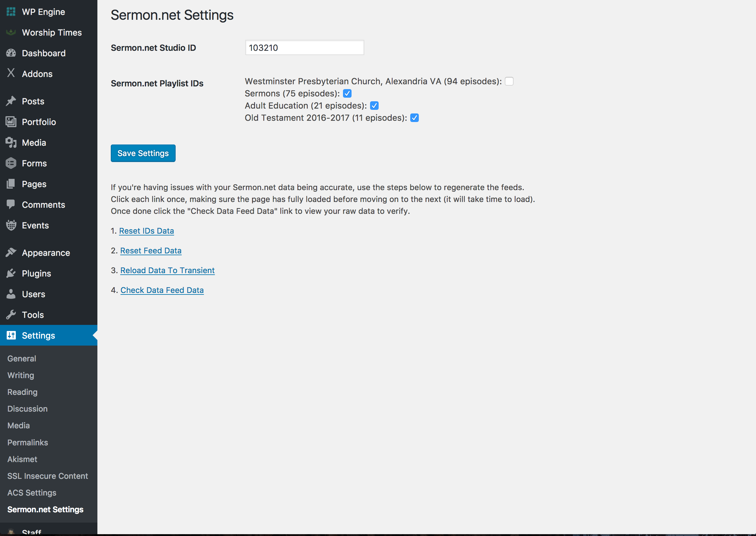Click the Events calendar icon
Screen dimensions: 756x536
coord(11,225)
